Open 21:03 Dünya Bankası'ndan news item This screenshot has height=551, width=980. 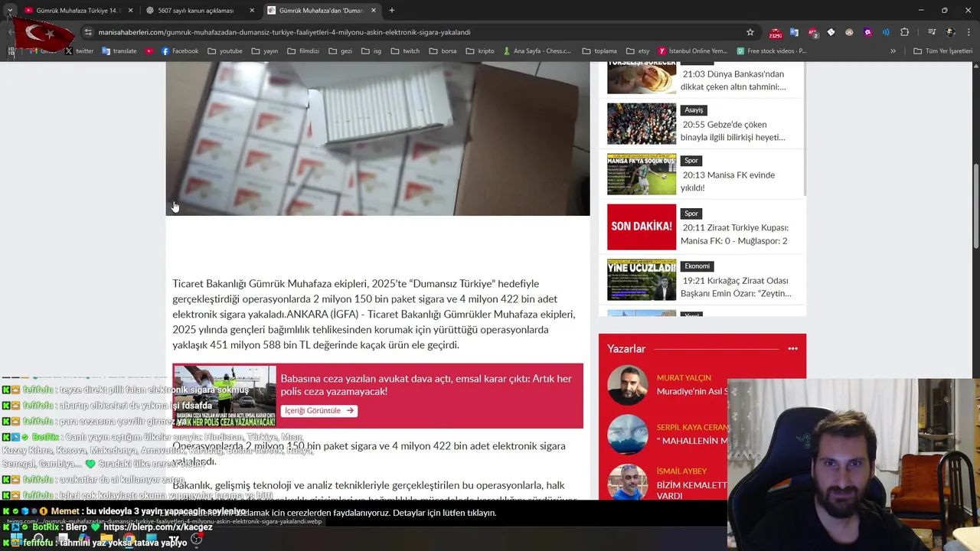(x=733, y=80)
